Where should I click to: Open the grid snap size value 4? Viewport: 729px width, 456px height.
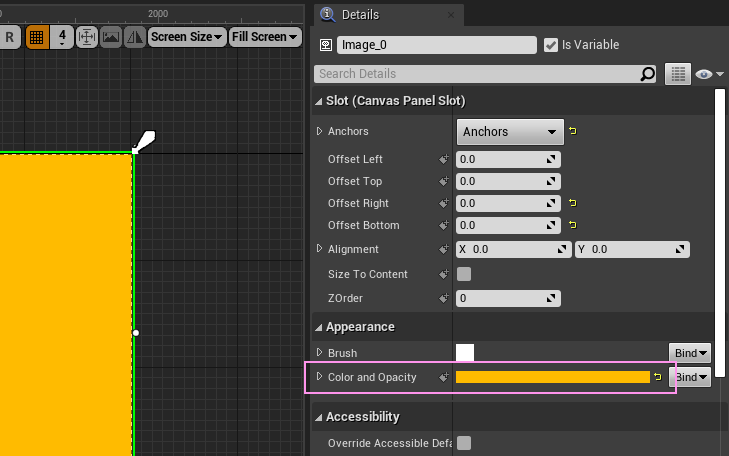point(62,37)
